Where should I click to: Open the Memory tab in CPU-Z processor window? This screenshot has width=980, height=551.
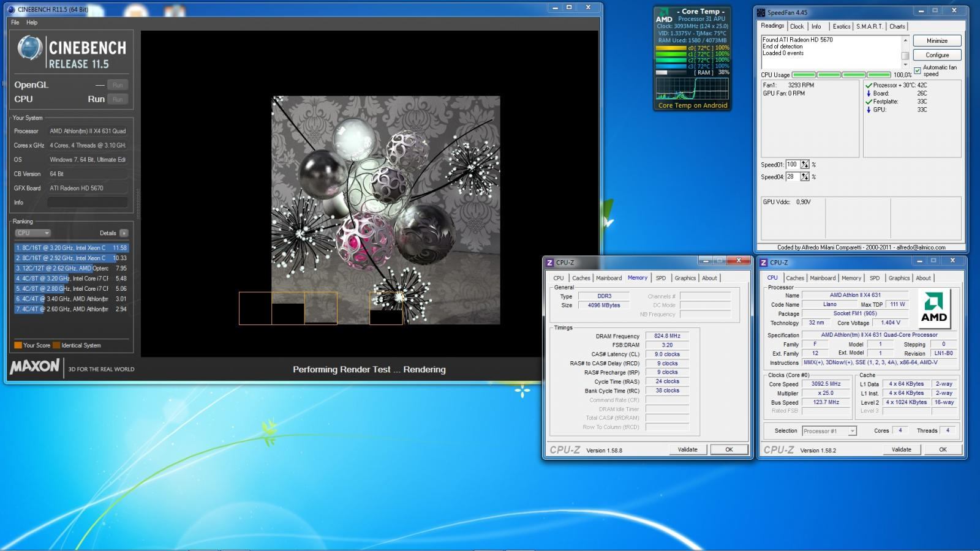click(851, 278)
